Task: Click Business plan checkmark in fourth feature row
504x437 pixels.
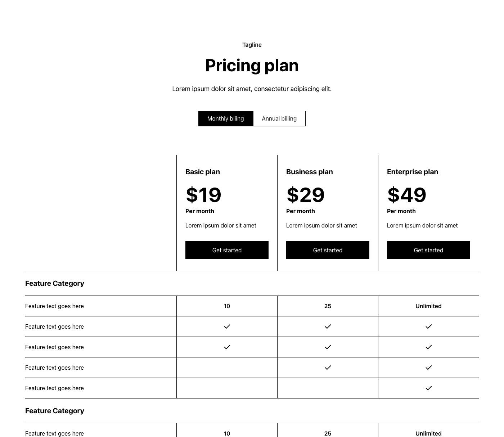Action: coord(328,368)
